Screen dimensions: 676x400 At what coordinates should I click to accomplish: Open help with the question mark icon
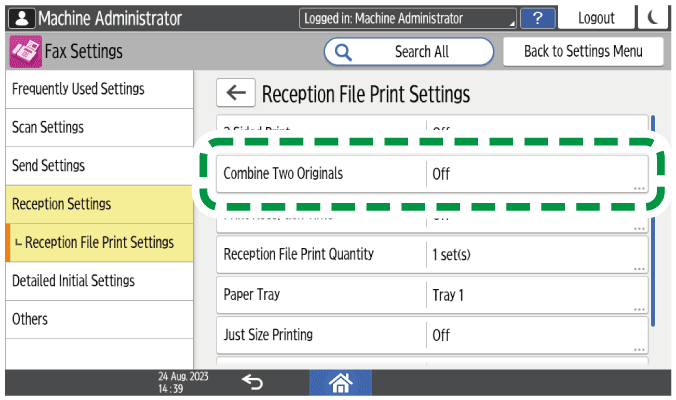coord(539,18)
